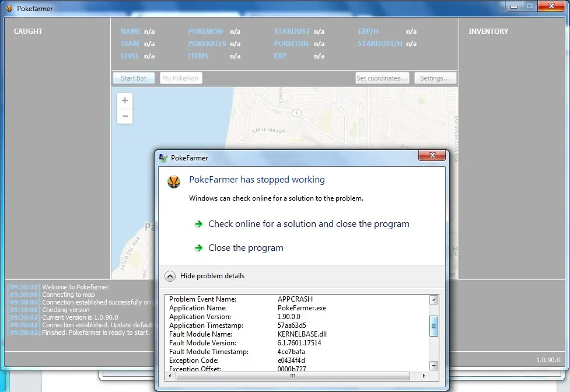This screenshot has width=570, height=392.
Task: Click the route 1 marker on the map
Action: 296,113
